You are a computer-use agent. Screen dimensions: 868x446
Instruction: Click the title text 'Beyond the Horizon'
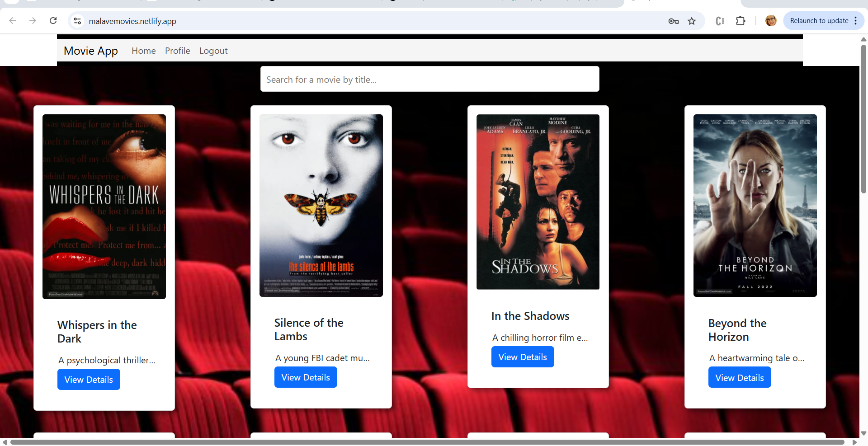[737, 330]
